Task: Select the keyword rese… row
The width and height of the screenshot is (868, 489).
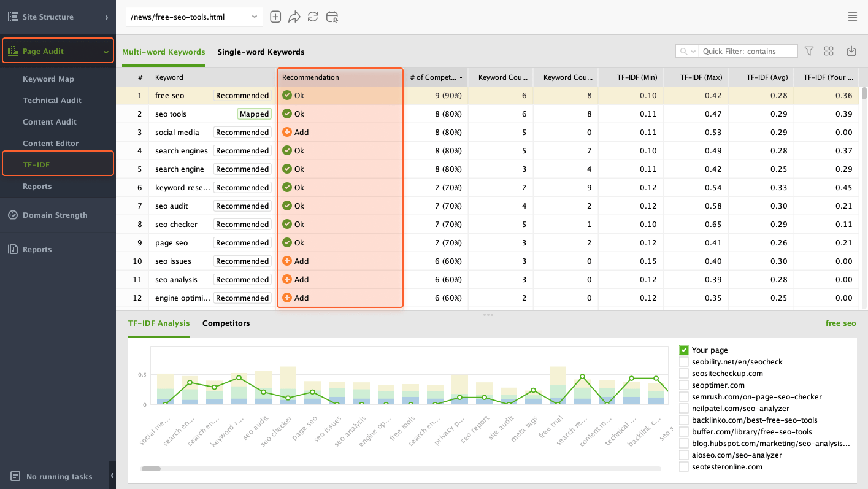Action: [488, 187]
